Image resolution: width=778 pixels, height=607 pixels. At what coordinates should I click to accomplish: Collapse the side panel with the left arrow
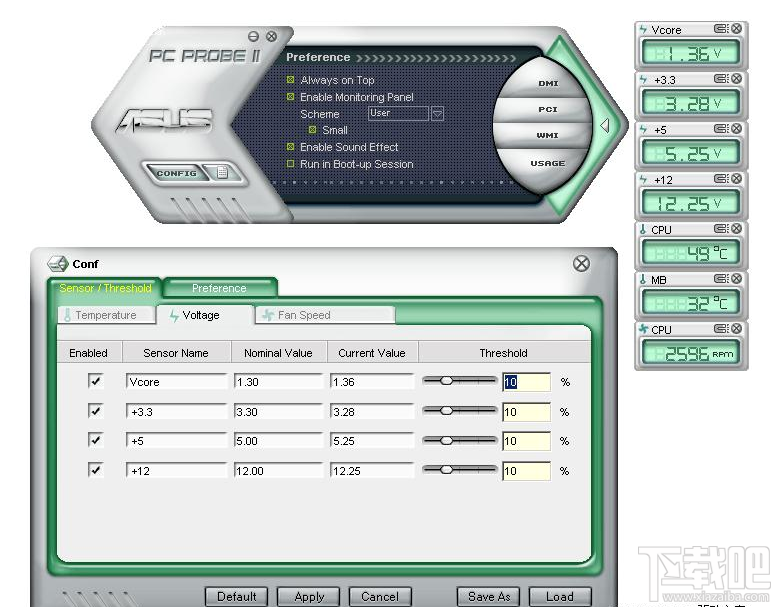[x=604, y=126]
